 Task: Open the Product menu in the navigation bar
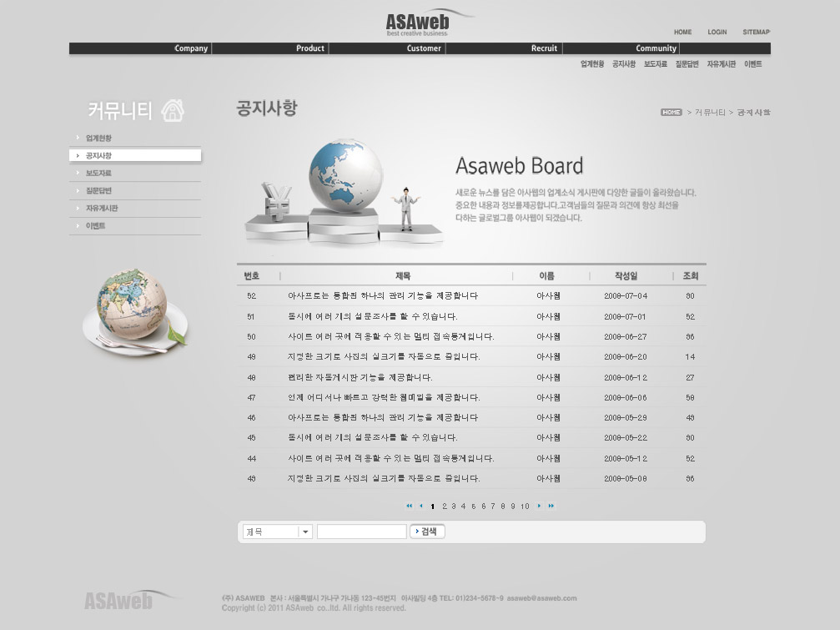[309, 48]
